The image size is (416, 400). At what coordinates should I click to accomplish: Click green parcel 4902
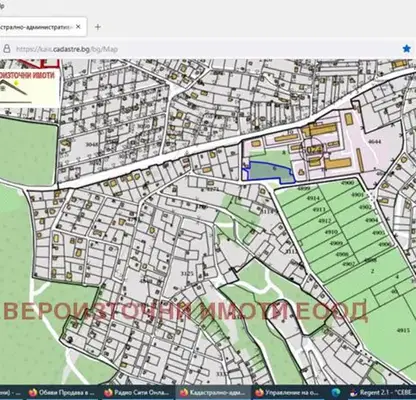[365, 207]
